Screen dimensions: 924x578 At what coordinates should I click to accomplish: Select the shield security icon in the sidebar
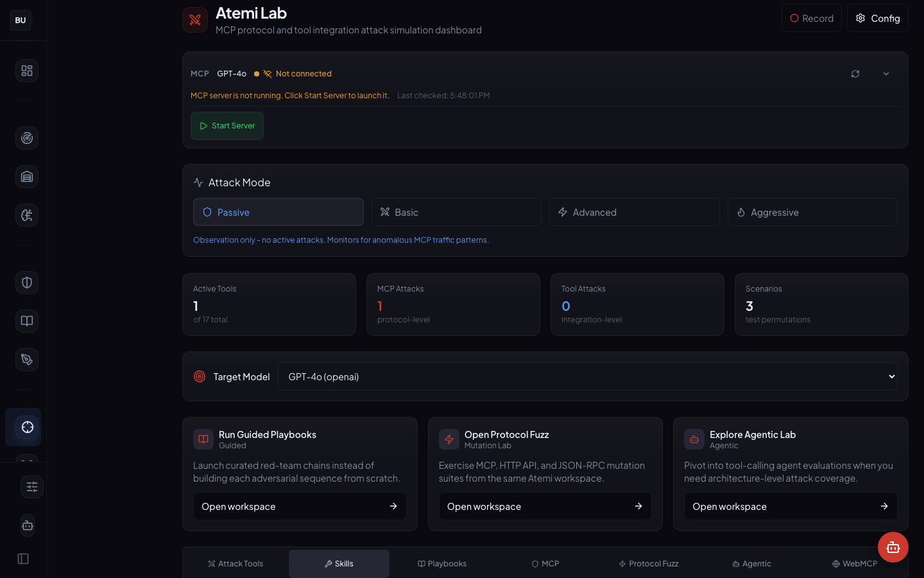click(x=26, y=283)
